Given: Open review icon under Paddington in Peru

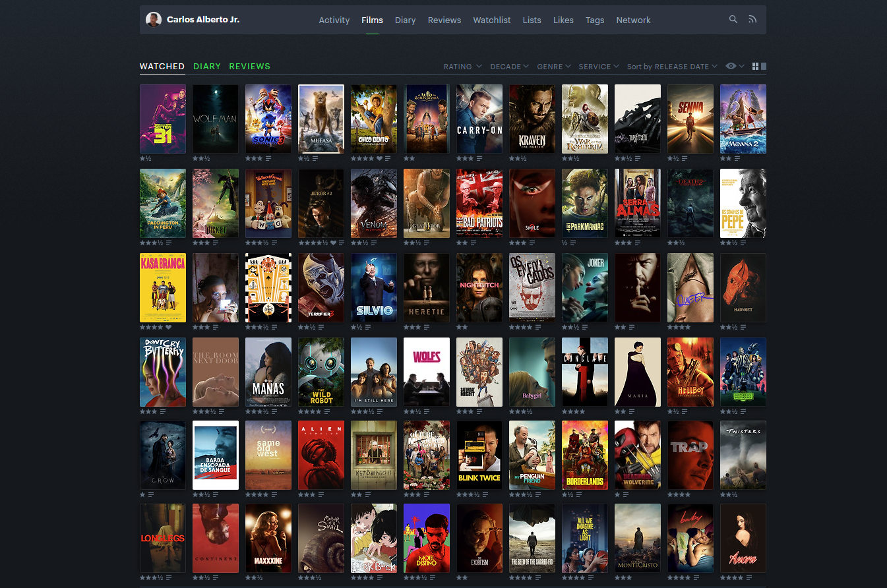Looking at the screenshot, I should [169, 243].
